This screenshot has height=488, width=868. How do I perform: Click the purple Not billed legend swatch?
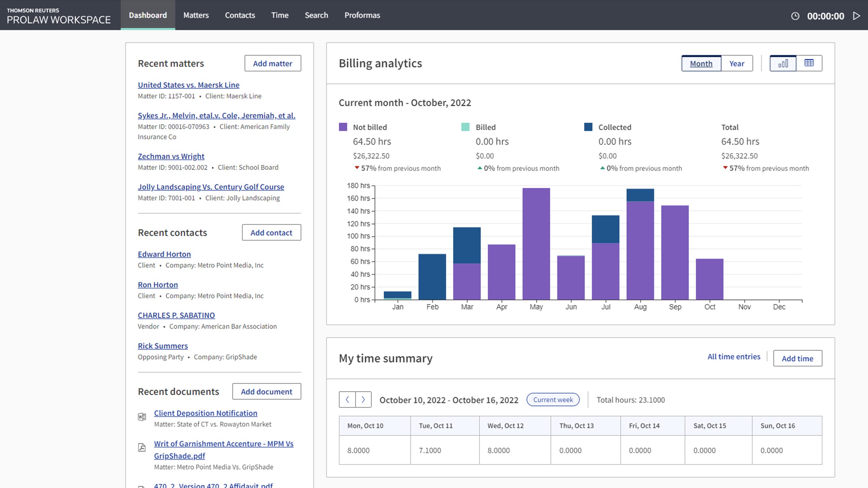pos(343,127)
